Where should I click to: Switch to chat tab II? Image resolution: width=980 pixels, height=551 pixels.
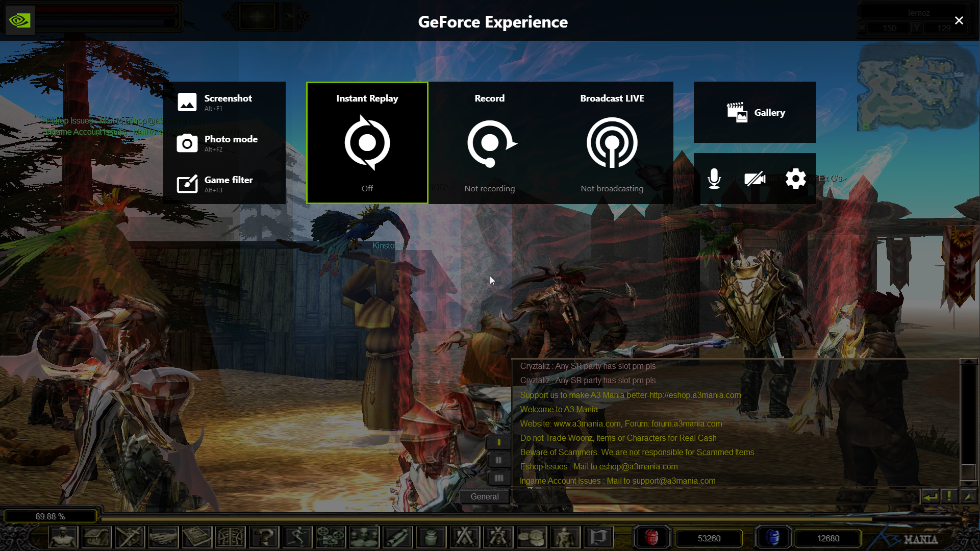click(x=498, y=460)
